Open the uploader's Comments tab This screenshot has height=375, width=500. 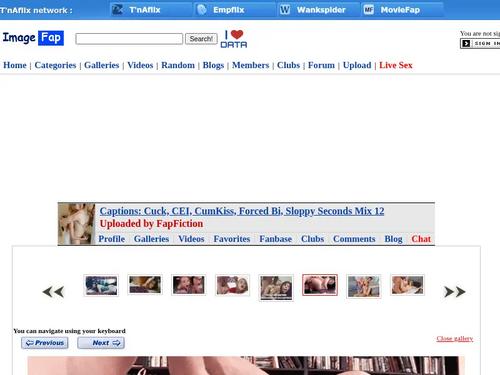pos(354,239)
